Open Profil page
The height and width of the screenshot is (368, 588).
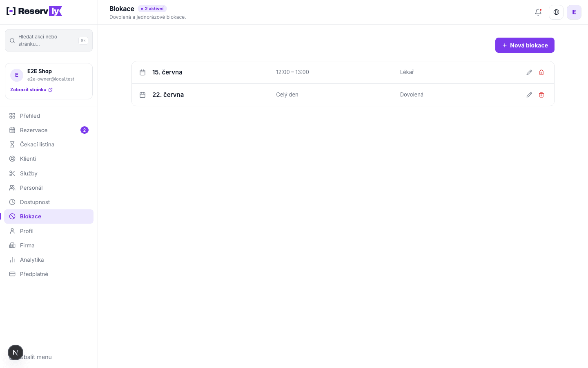click(49, 231)
